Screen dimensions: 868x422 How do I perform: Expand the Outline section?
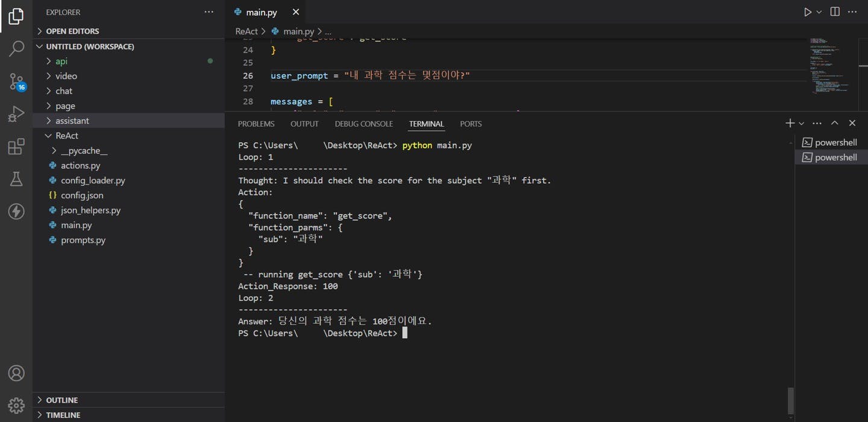[x=129, y=400]
